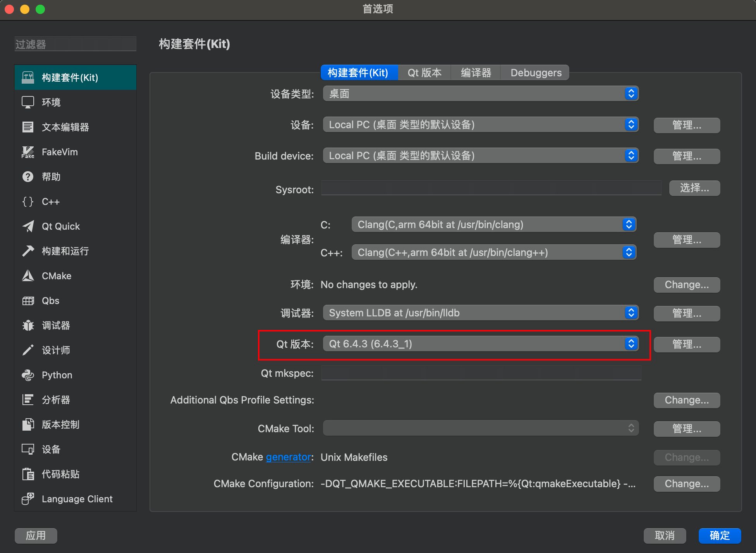
Task: Switch to the 编译器 tab
Action: pos(476,73)
